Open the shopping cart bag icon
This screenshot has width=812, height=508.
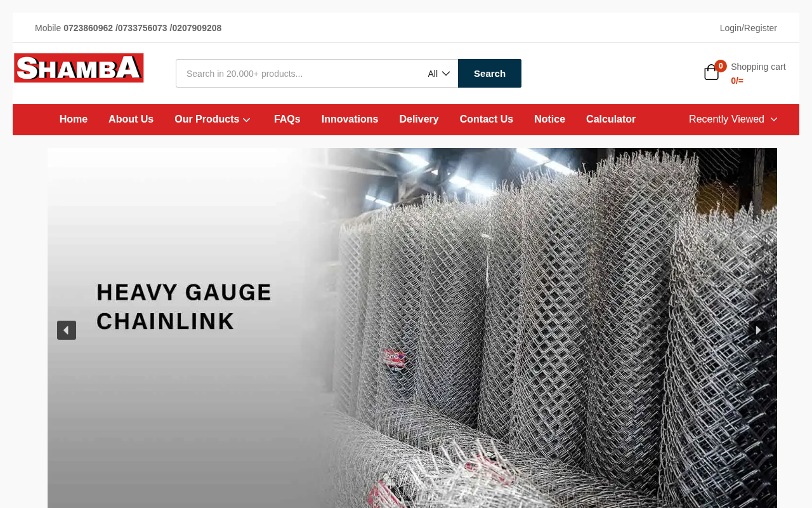(x=711, y=73)
